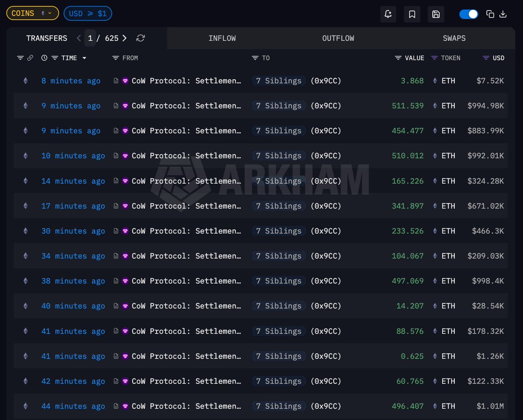The image size is (523, 420).
Task: Click the $994.98K USD amount
Action: (x=486, y=106)
